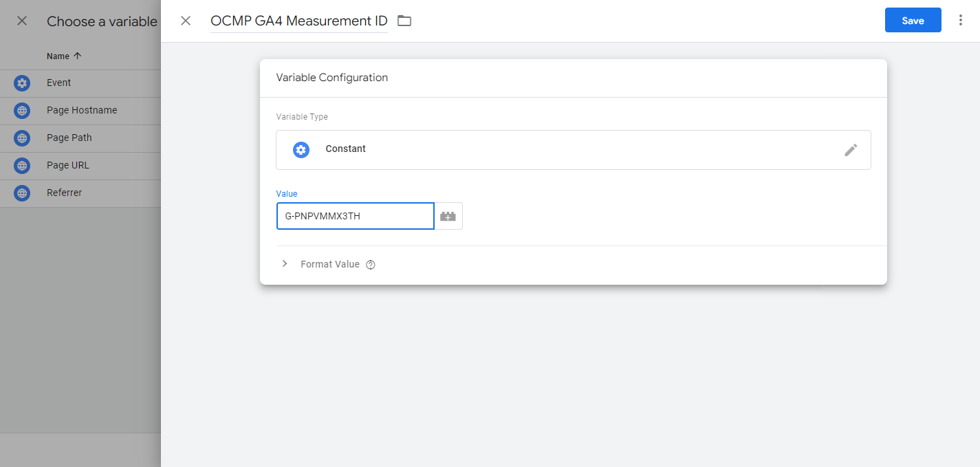Save the variable

[913, 21]
